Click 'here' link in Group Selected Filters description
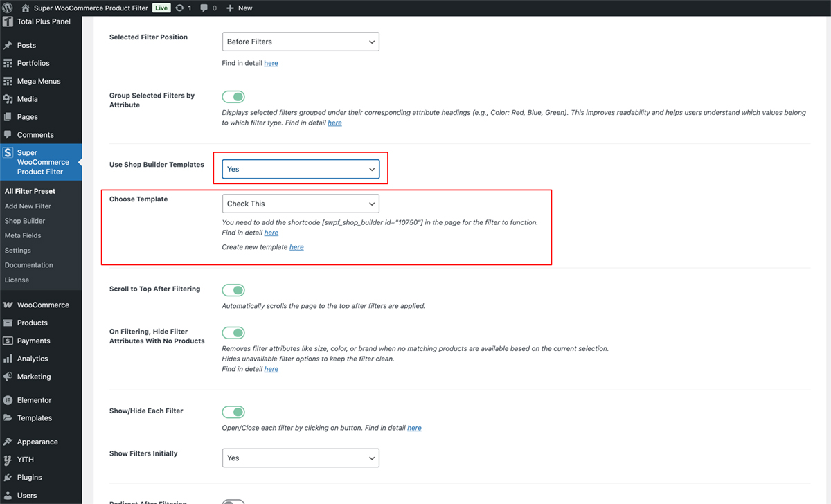This screenshot has height=504, width=831. 334,123
